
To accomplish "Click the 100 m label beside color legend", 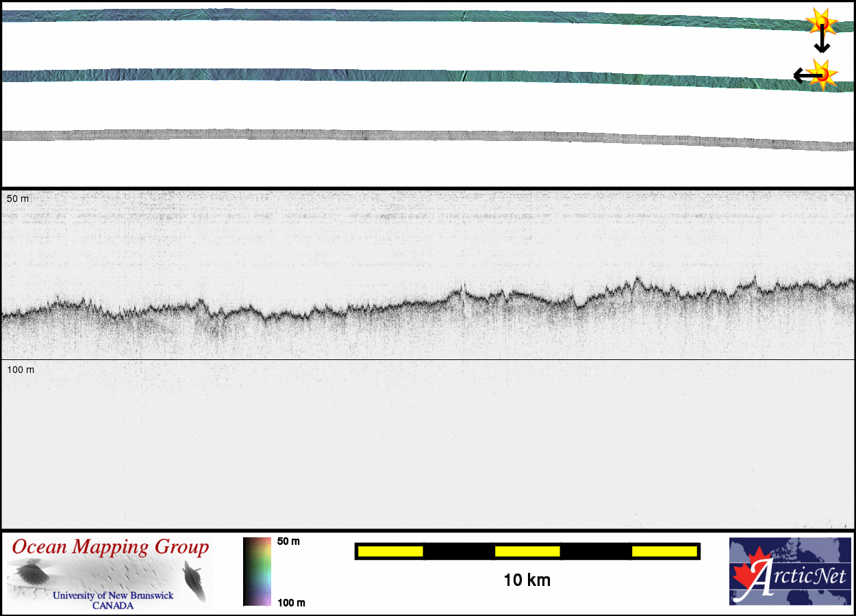I will click(290, 602).
